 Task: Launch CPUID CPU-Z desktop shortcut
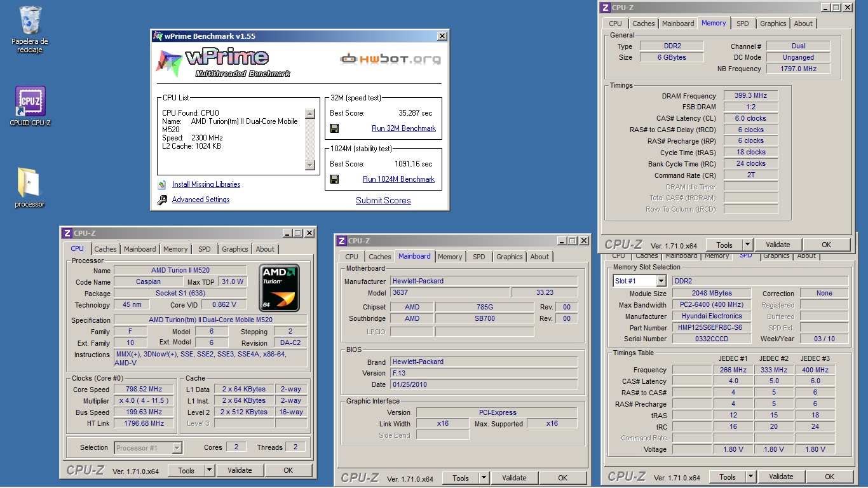coord(30,106)
